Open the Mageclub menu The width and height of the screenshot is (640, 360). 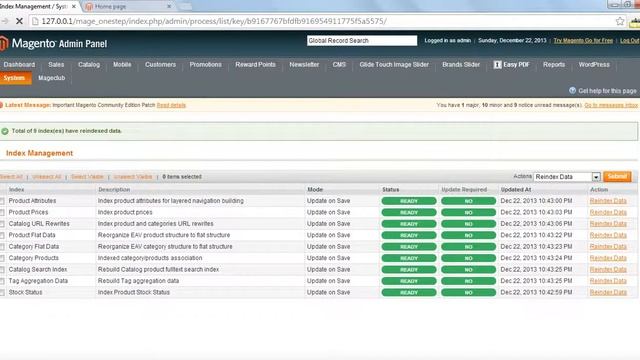click(x=51, y=78)
